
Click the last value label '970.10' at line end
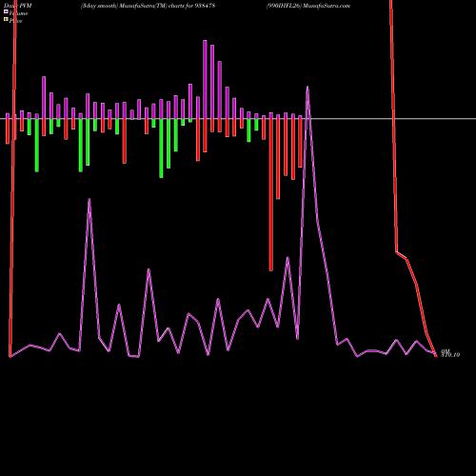tap(450, 355)
